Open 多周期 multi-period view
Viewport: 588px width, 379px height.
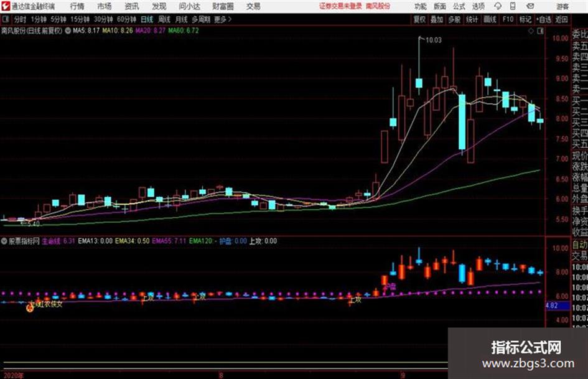pyautogui.click(x=201, y=19)
